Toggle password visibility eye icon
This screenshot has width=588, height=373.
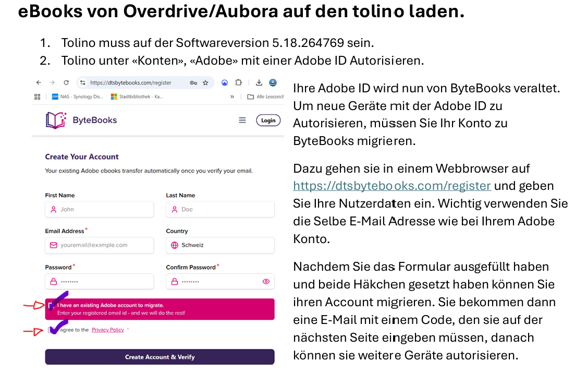click(x=266, y=281)
